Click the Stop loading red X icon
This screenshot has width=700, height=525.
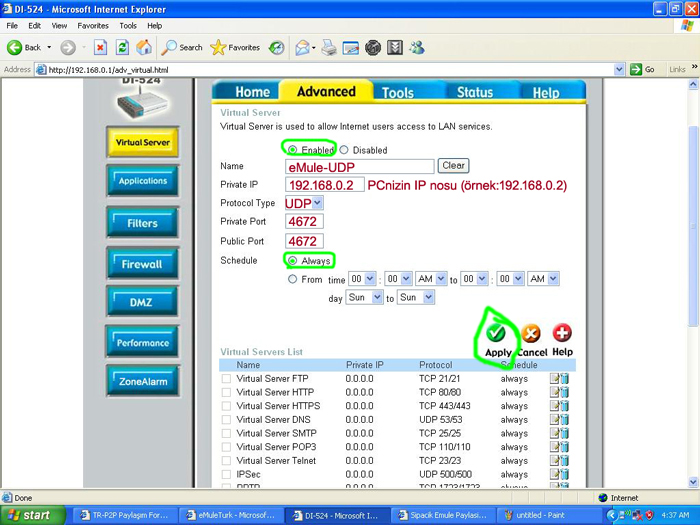tap(100, 47)
